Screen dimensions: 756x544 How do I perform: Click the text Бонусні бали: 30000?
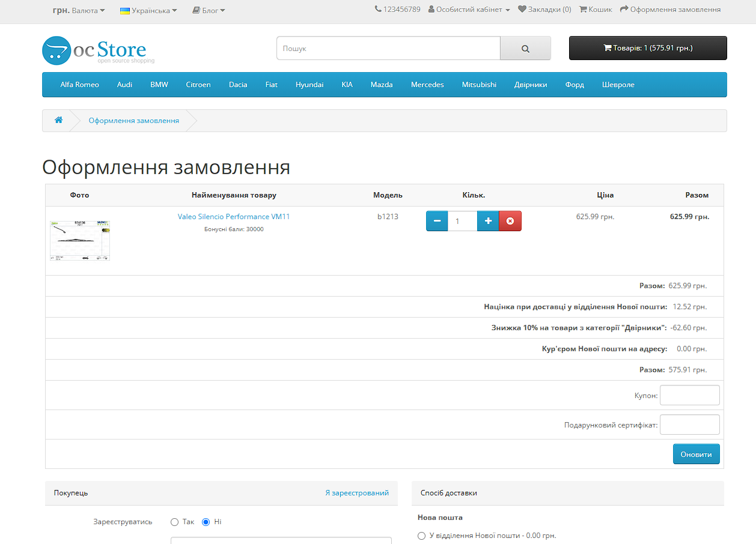[234, 229]
